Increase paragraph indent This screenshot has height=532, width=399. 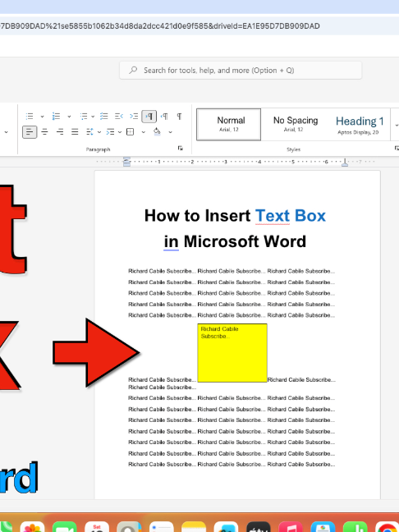[x=134, y=117]
